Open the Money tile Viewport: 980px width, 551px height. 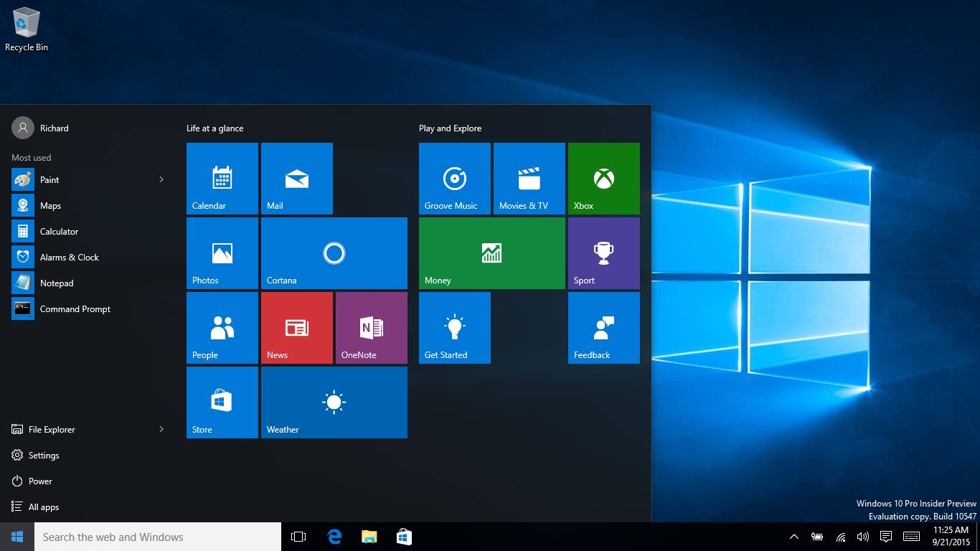point(492,253)
